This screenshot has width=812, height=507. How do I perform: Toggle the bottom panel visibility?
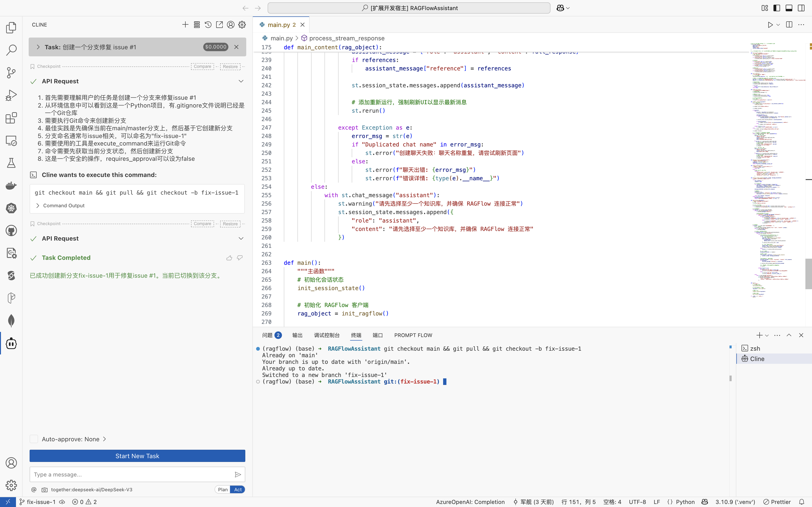click(789, 8)
